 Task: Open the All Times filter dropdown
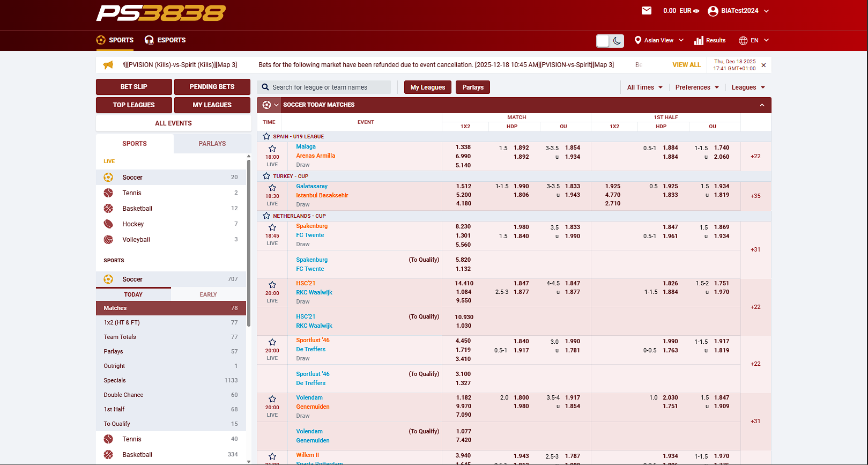[644, 87]
